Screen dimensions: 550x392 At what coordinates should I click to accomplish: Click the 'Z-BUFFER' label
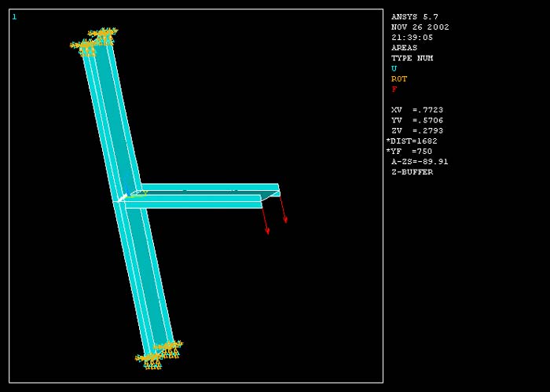point(412,172)
